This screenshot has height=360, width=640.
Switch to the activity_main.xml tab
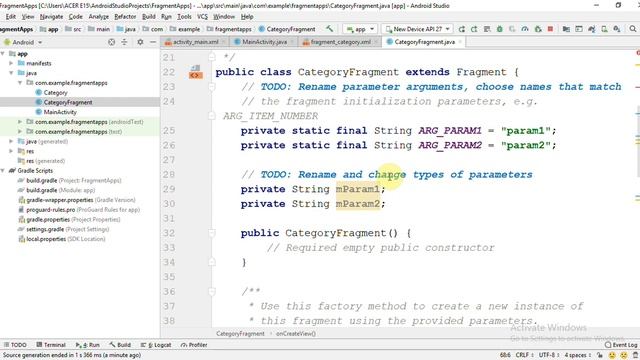tap(195, 42)
